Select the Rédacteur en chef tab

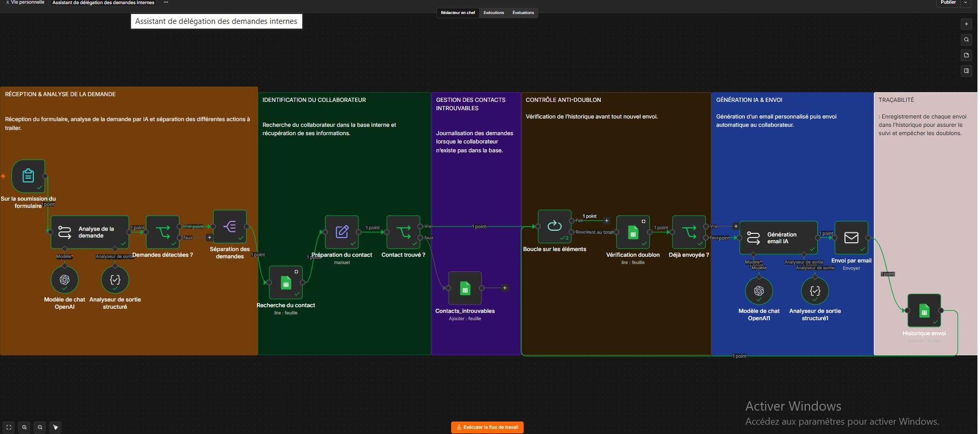458,12
